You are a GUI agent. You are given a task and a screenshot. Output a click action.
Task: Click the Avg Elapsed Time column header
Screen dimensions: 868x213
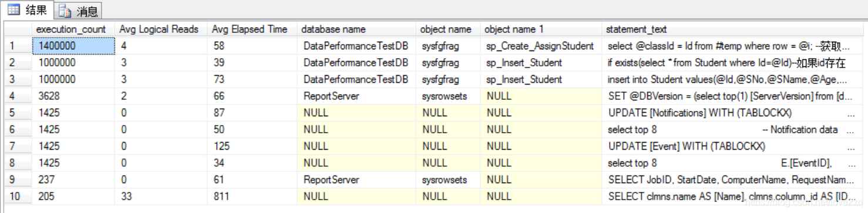coord(252,29)
